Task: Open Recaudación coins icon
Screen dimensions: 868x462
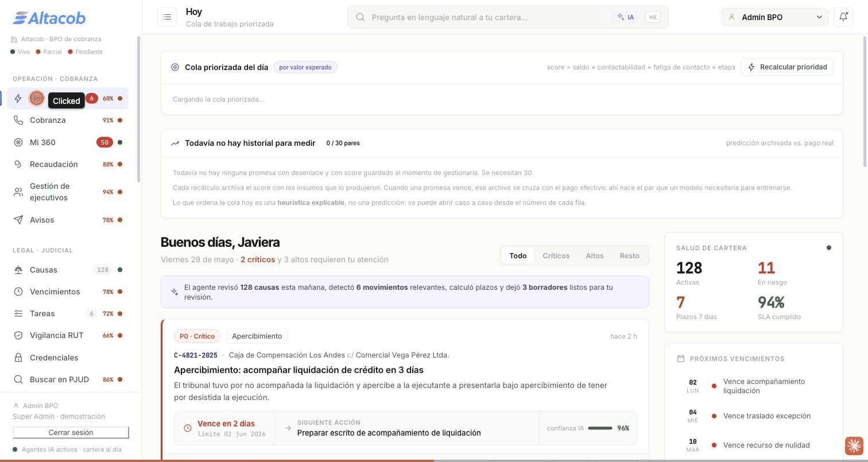Action: (18, 164)
